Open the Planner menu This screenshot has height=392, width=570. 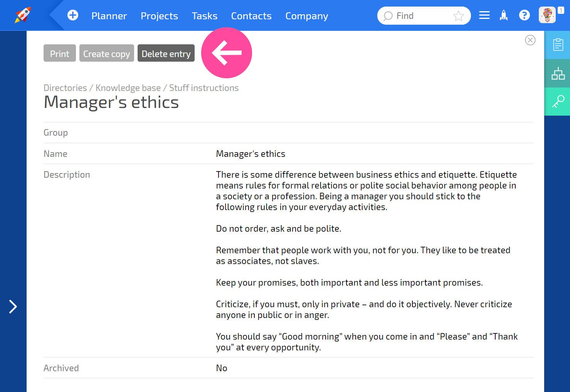(109, 16)
